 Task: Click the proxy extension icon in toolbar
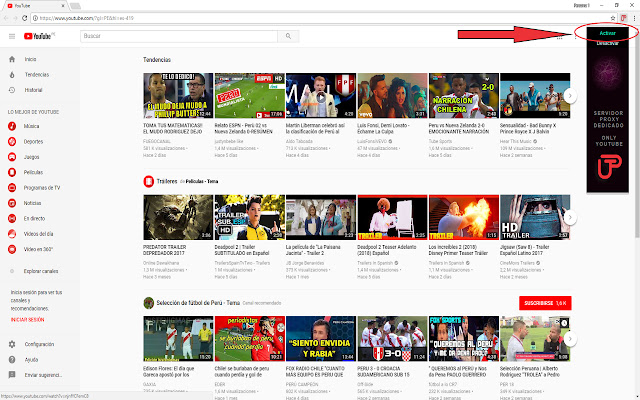pos(623,18)
